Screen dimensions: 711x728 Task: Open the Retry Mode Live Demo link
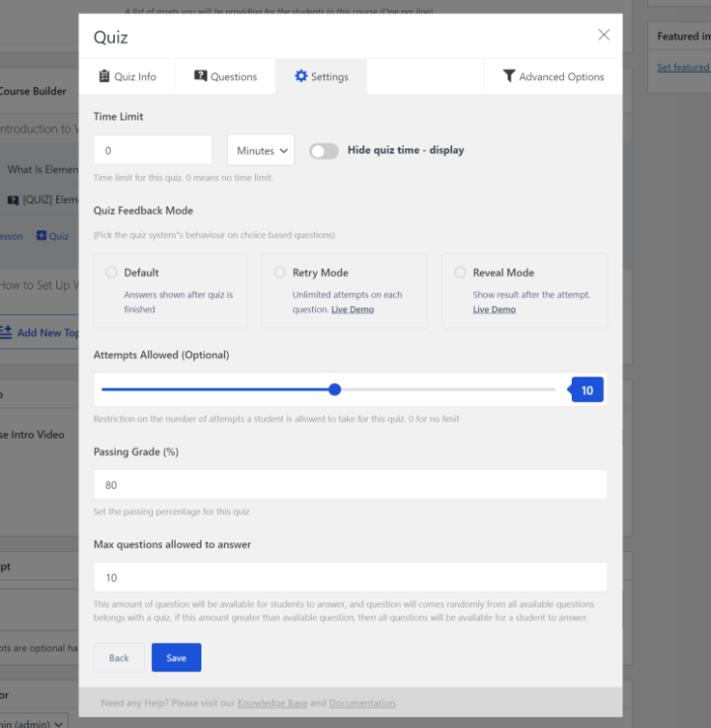point(353,310)
